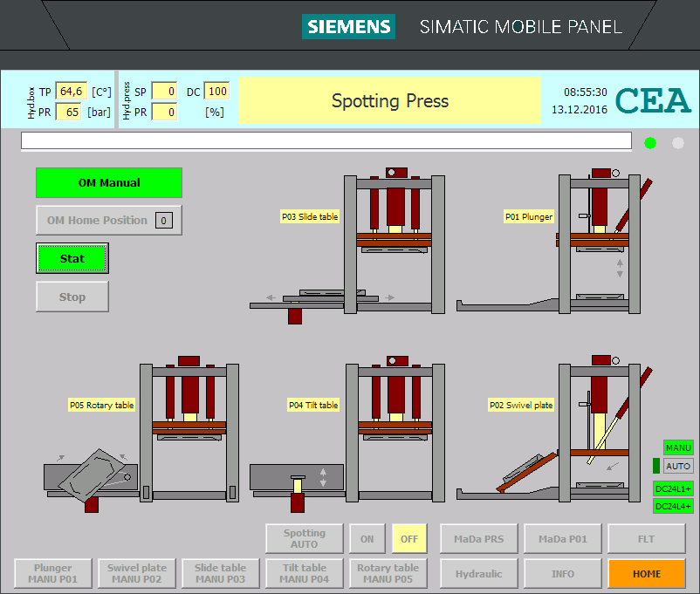Open the Hydraulic screen

tap(478, 573)
